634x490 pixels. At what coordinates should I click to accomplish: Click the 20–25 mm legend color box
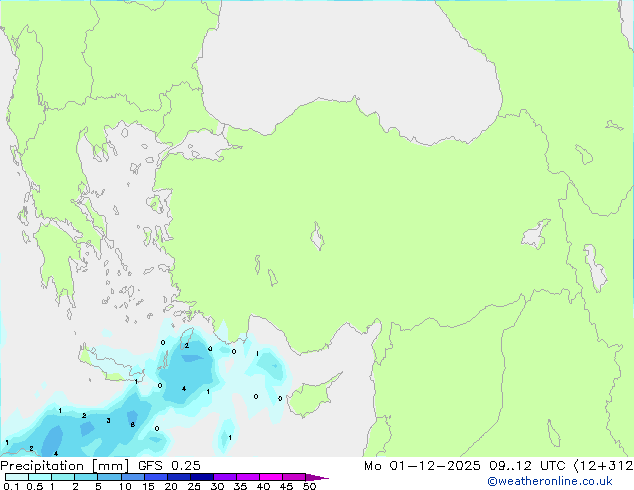point(179,477)
